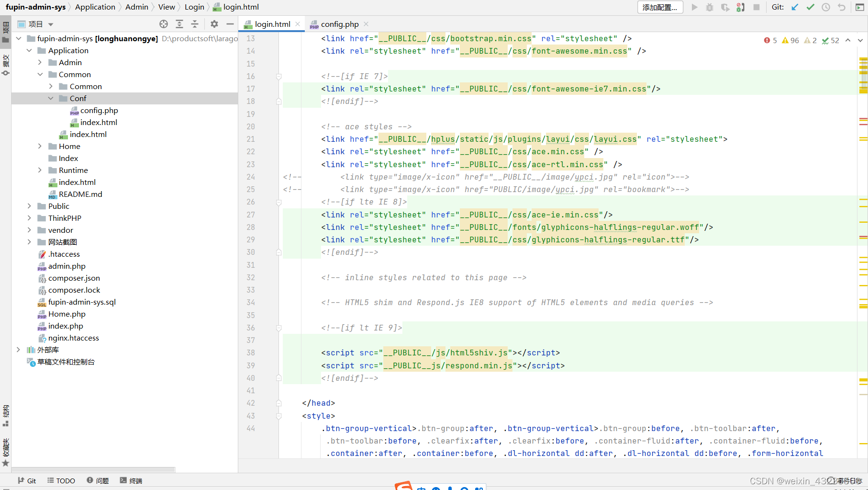
Task: Click Application breadcrumb
Action: pyautogui.click(x=95, y=7)
